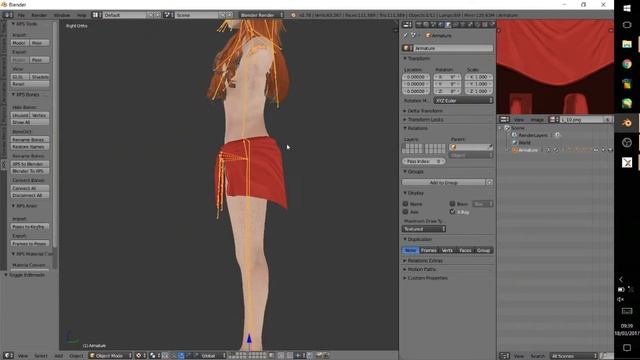Viewport: 640px width, 360px height.
Task: Open the Object Mode dropdown
Action: click(111, 356)
